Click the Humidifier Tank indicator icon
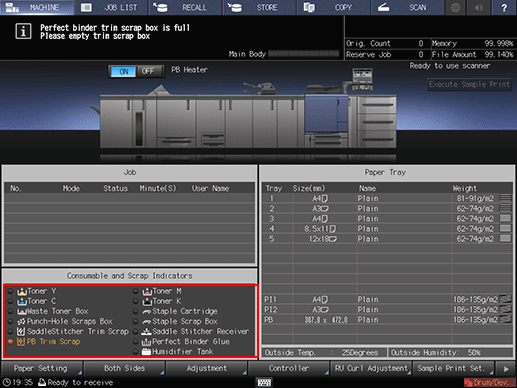 coord(146,351)
